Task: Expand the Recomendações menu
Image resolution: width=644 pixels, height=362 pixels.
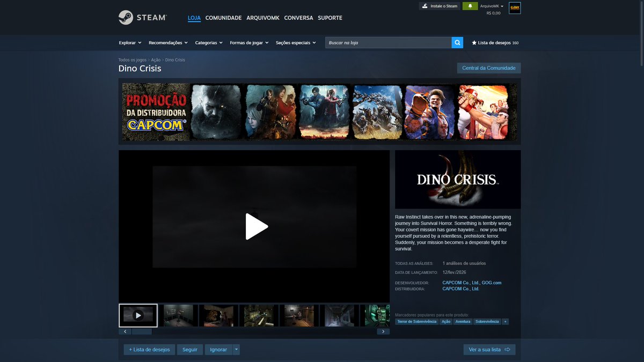Action: 168,42
